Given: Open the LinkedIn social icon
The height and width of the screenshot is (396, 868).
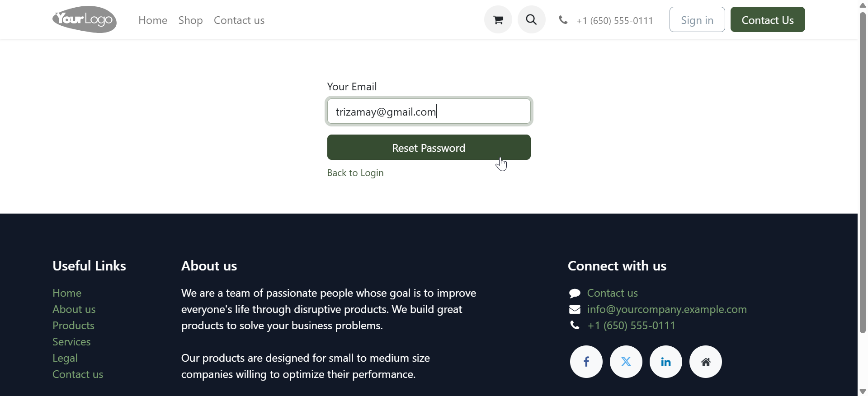Looking at the screenshot, I should click(x=665, y=361).
